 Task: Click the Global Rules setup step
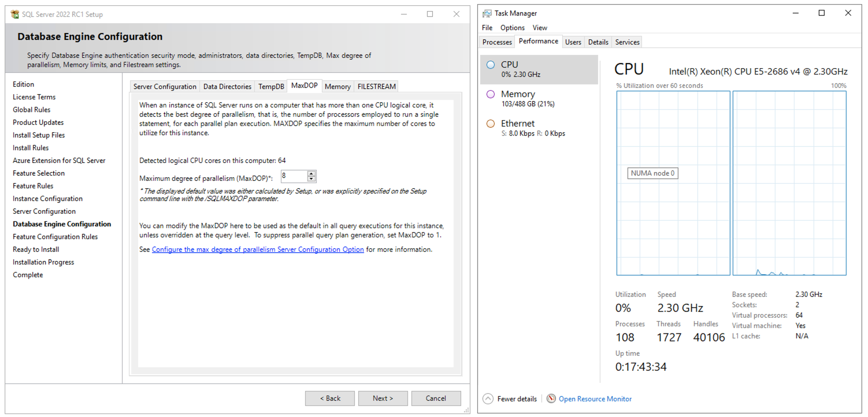[32, 110]
